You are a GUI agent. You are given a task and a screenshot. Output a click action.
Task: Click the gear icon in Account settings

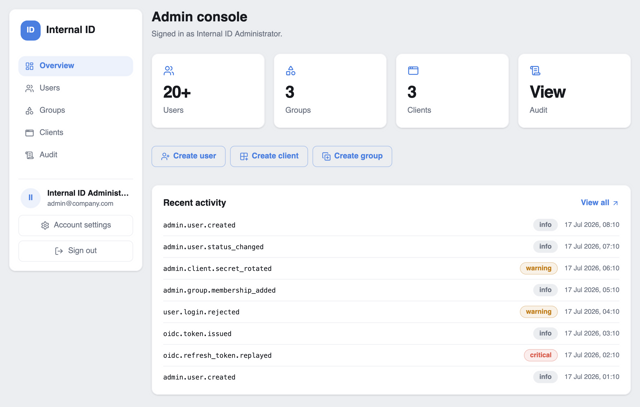45,225
